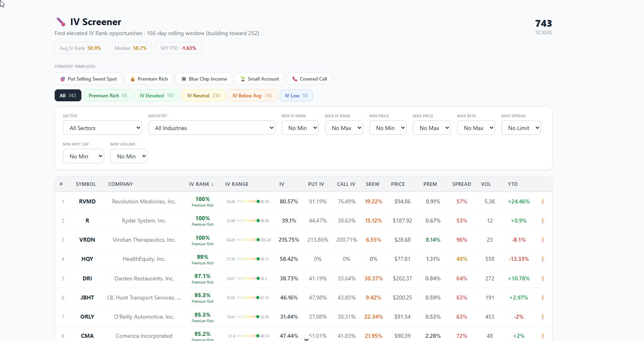
Task: Expand the Max Beta dropdown
Action: 476,128
